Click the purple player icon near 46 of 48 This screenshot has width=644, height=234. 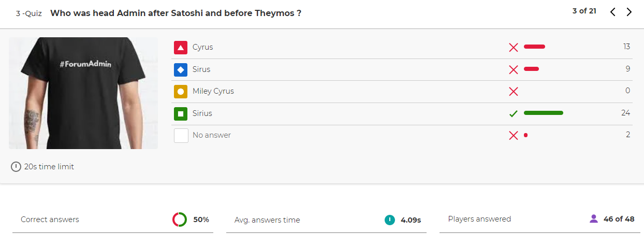594,219
